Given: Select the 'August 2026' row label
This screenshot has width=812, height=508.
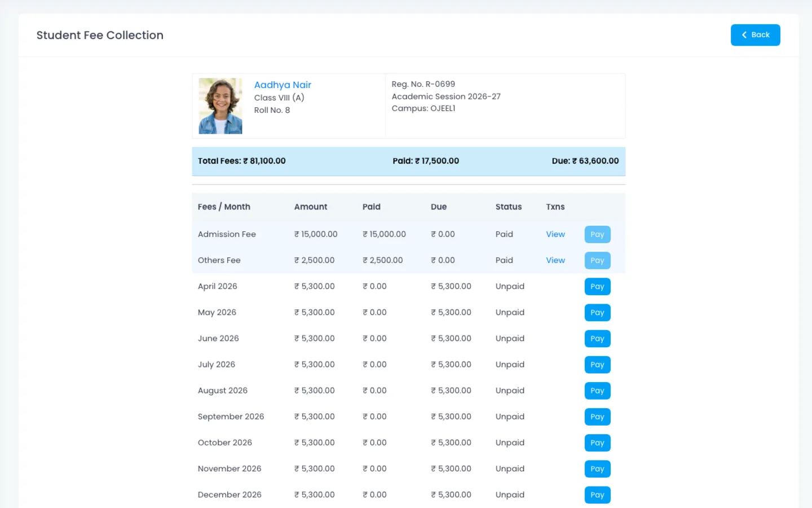Looking at the screenshot, I should tap(223, 391).
